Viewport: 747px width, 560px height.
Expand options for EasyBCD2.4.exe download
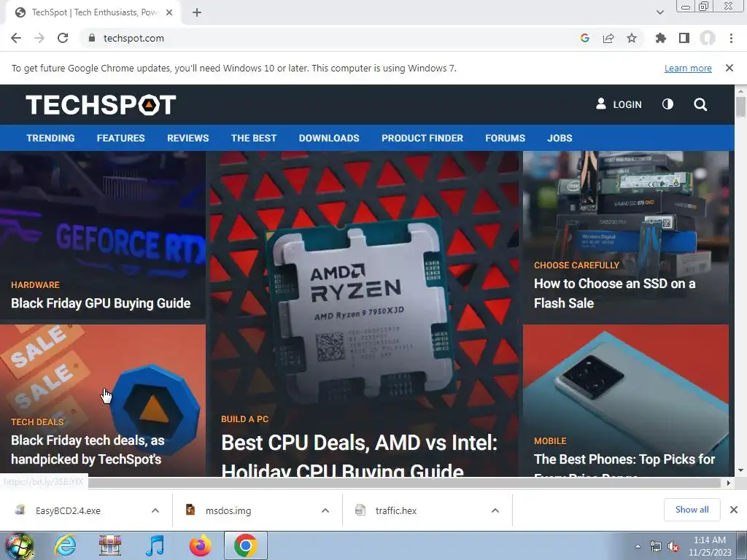pyautogui.click(x=155, y=510)
